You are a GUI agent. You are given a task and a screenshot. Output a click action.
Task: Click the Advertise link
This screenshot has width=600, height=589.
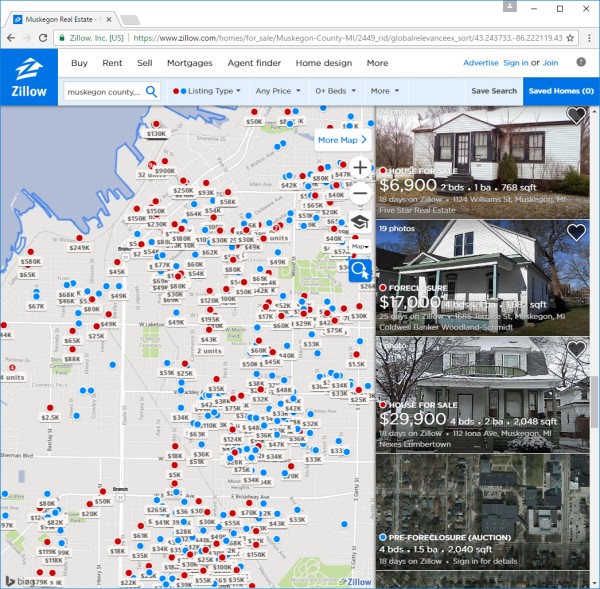pyautogui.click(x=481, y=63)
